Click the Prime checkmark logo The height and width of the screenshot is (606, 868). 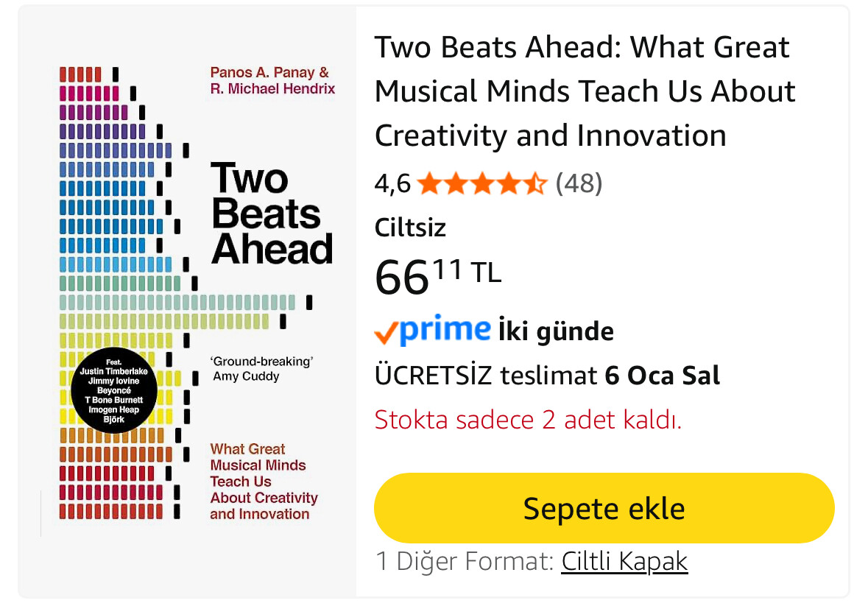(432, 331)
